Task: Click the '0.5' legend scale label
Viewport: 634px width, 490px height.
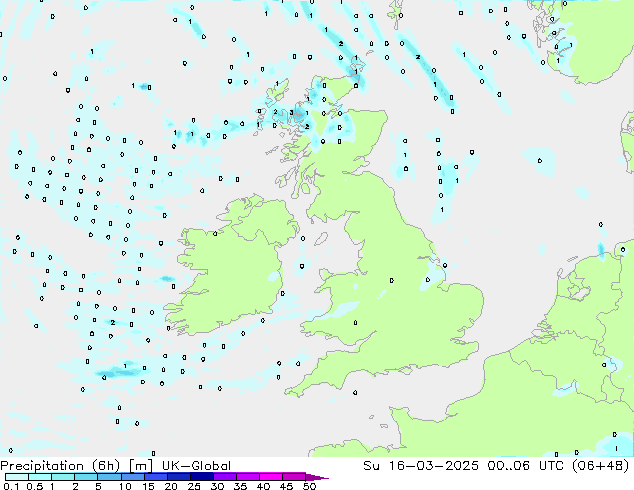Action: [34, 486]
